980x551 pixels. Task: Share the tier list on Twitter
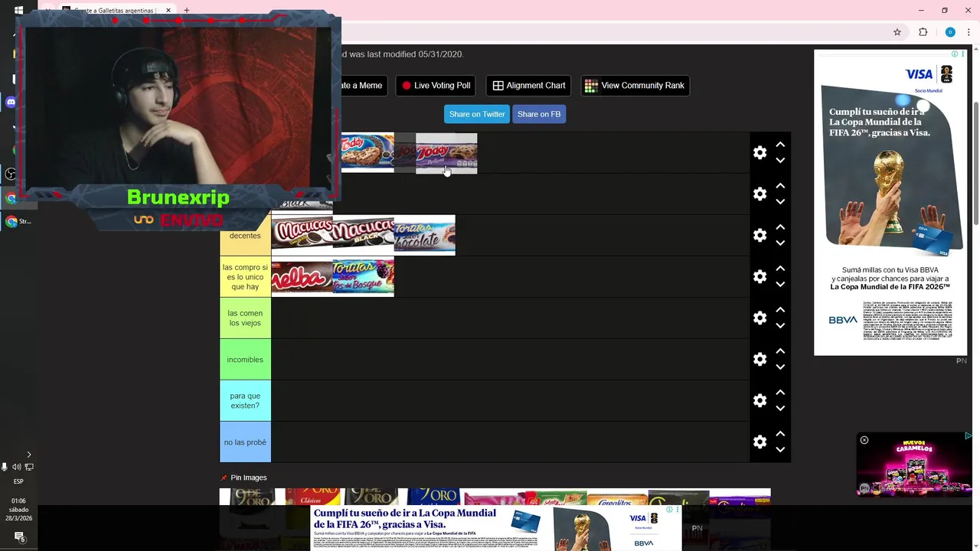477,114
